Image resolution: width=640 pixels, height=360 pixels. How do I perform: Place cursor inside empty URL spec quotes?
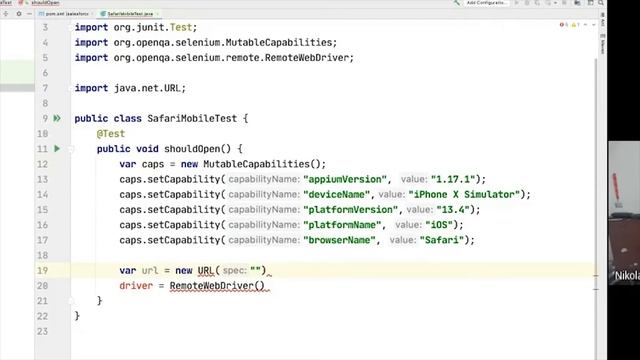coord(256,271)
